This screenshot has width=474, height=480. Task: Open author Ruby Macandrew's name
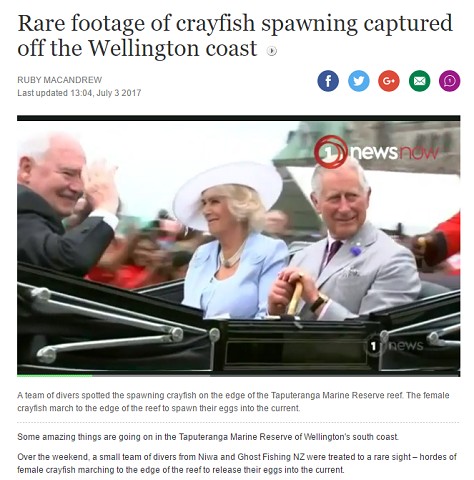point(60,80)
